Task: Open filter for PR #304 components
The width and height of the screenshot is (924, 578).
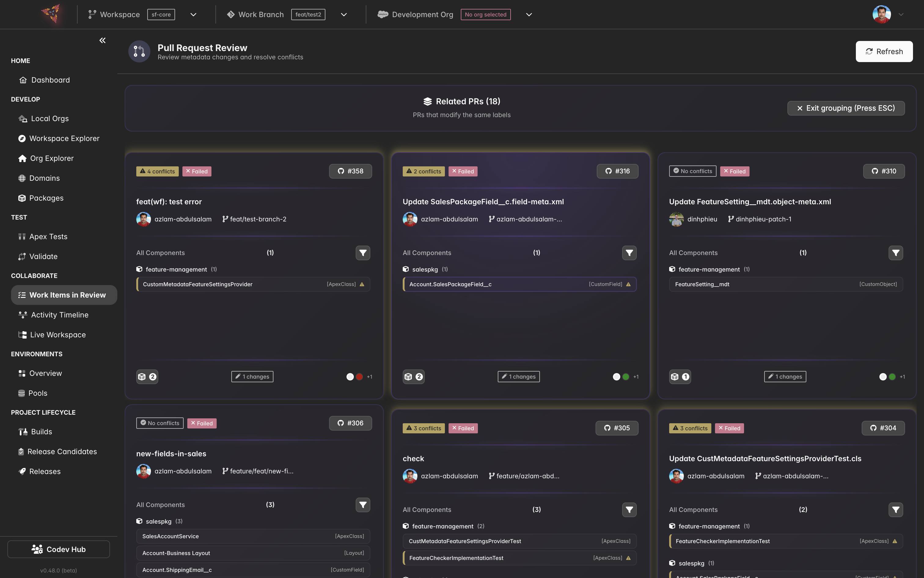Action: point(896,509)
